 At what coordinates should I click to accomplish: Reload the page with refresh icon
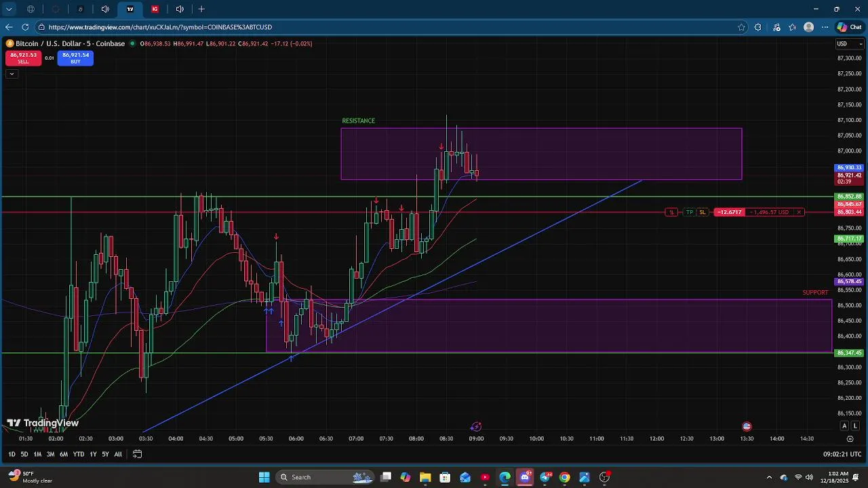(x=25, y=27)
